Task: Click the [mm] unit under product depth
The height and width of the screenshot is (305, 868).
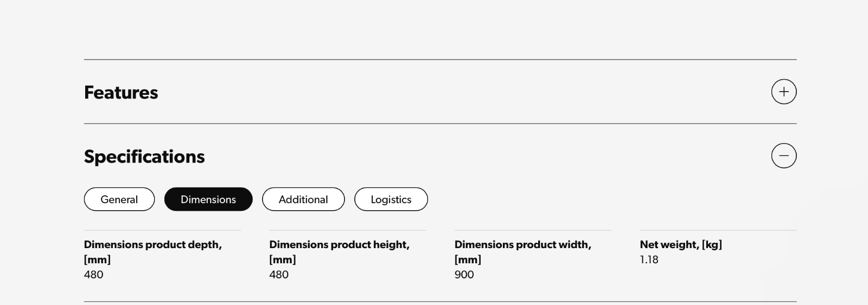Action: tap(97, 259)
